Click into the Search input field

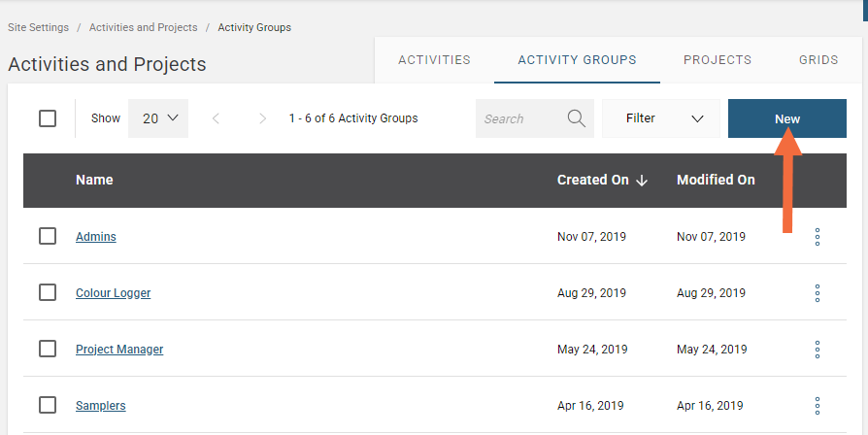(519, 118)
